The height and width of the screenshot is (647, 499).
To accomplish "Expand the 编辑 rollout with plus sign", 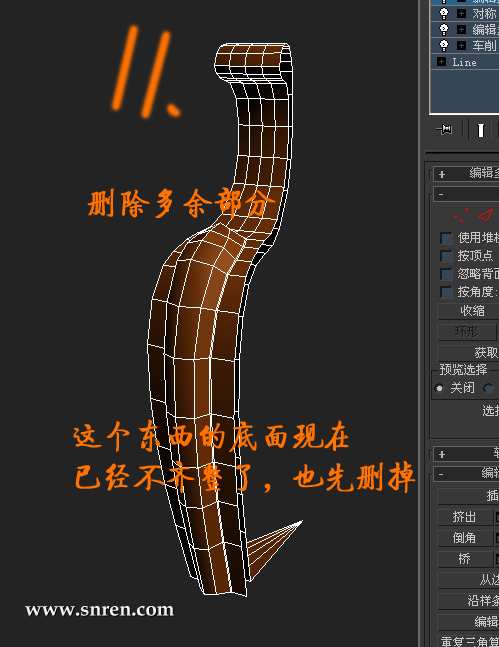I will click(442, 174).
